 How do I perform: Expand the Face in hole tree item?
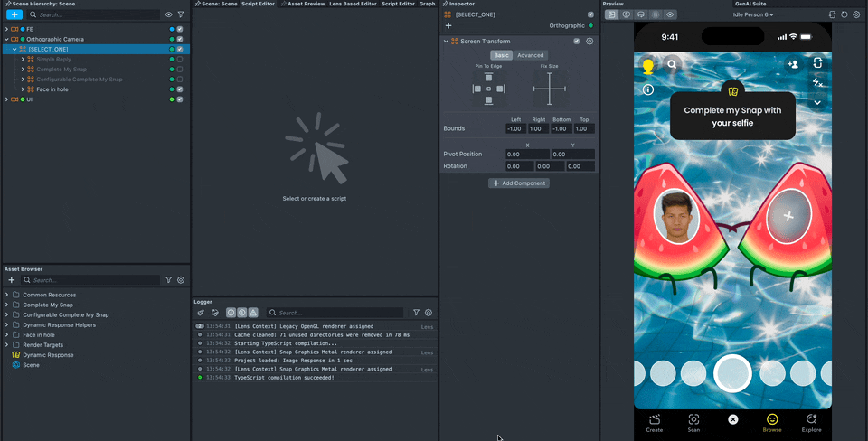(x=23, y=89)
